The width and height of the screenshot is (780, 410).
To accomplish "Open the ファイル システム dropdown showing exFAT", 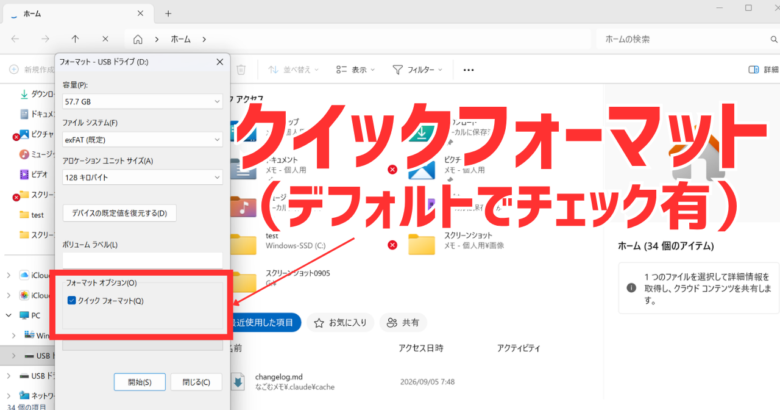I will (142, 140).
